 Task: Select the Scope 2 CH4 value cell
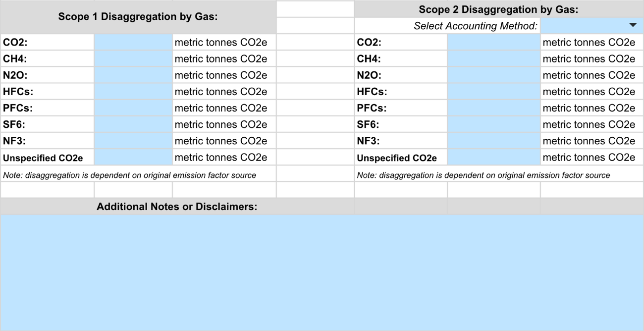[494, 58]
